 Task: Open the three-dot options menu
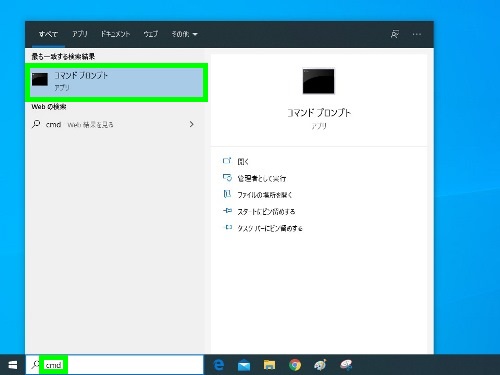(x=417, y=34)
